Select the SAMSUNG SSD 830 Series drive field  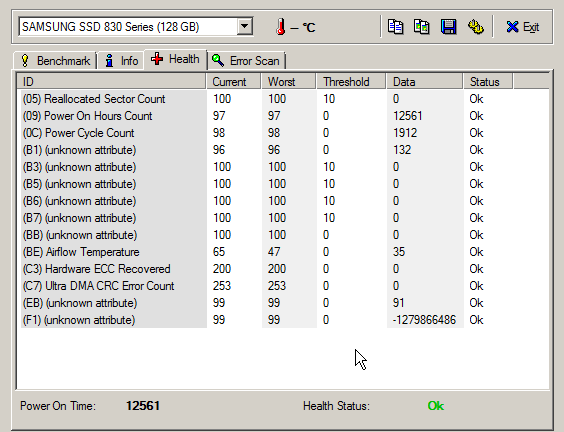(x=136, y=27)
